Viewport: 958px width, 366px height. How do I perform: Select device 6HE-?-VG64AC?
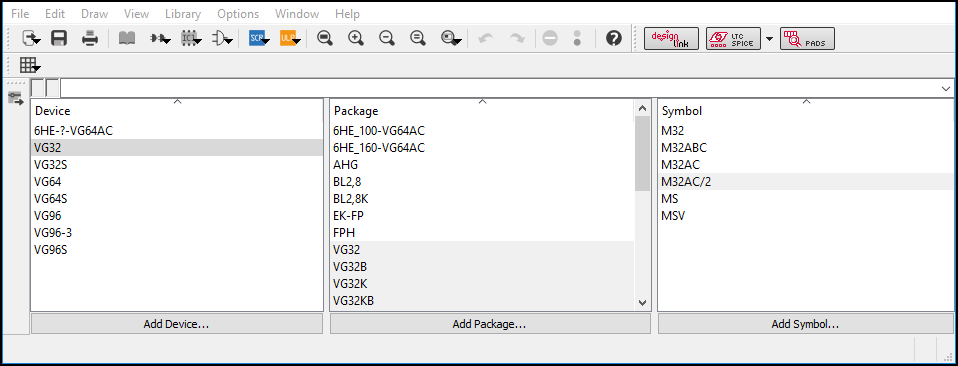coord(177,130)
